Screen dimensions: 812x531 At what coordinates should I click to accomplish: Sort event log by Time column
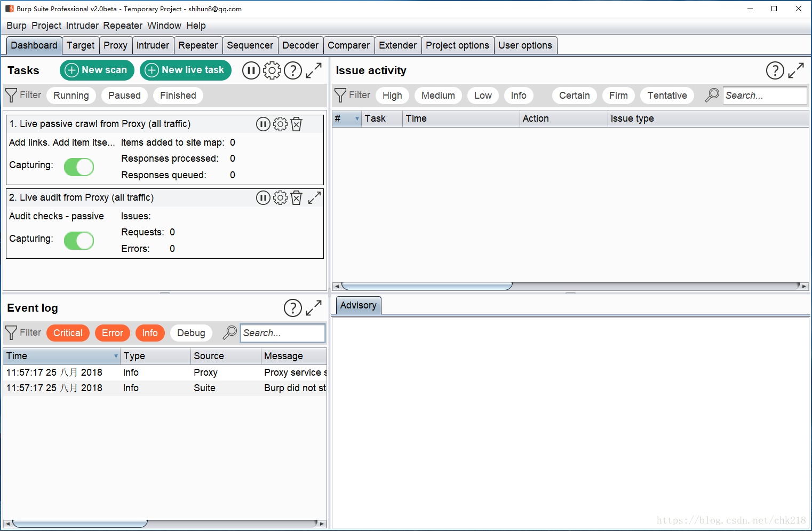tap(61, 356)
